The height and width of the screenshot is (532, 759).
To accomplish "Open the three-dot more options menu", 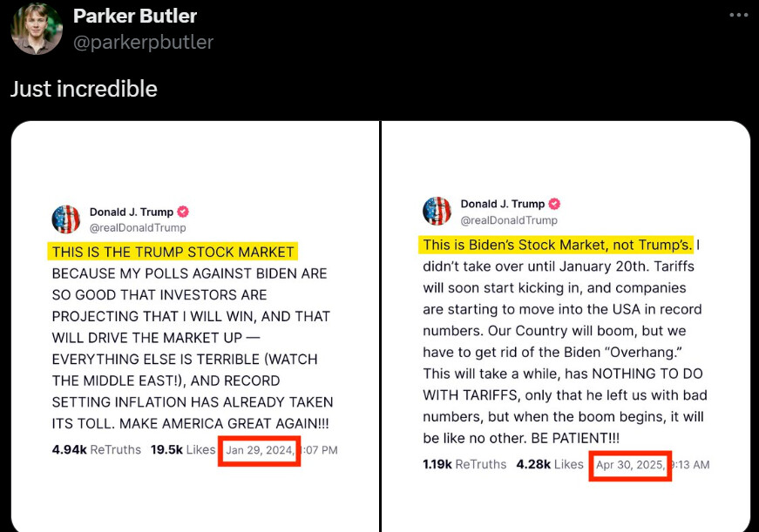I will coord(739,15).
